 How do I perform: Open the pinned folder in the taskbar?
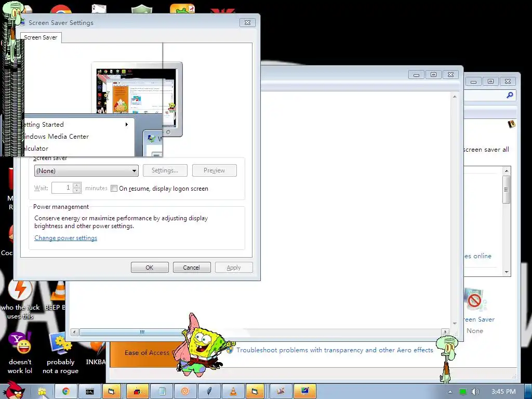[x=43, y=392]
